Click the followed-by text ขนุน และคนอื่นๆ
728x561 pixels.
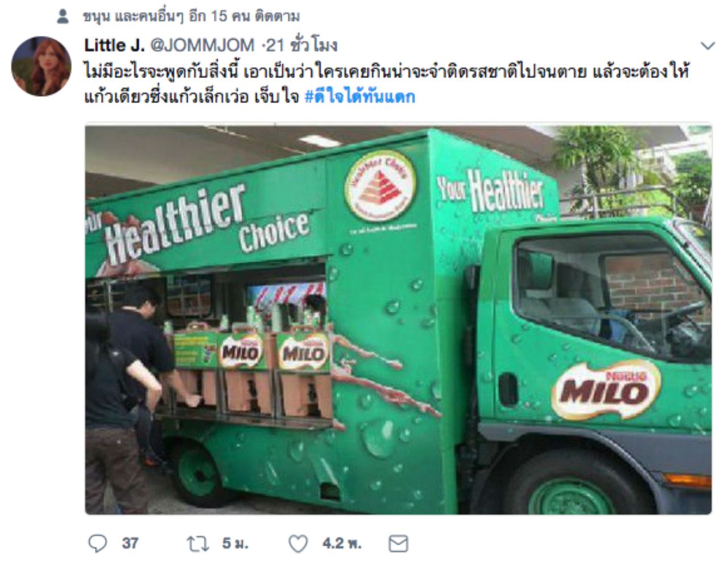[x=133, y=16]
